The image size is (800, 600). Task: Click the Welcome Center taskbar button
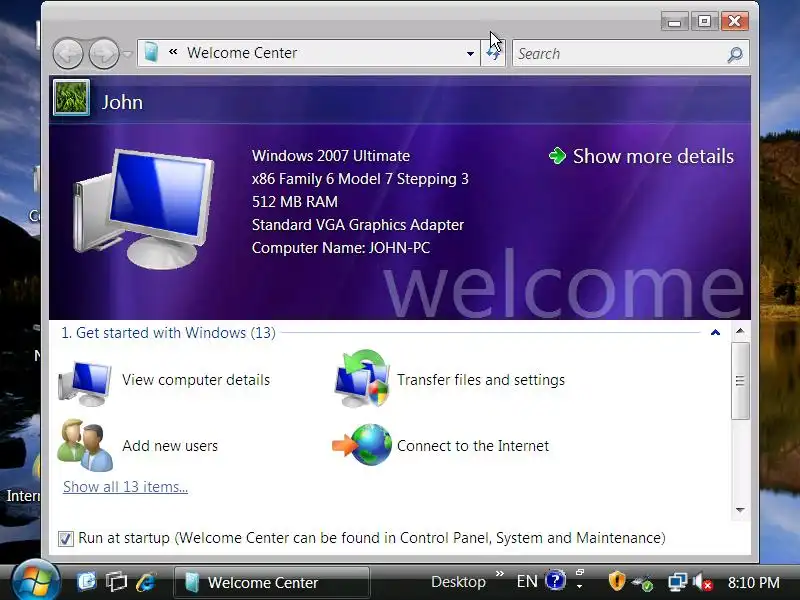click(272, 582)
